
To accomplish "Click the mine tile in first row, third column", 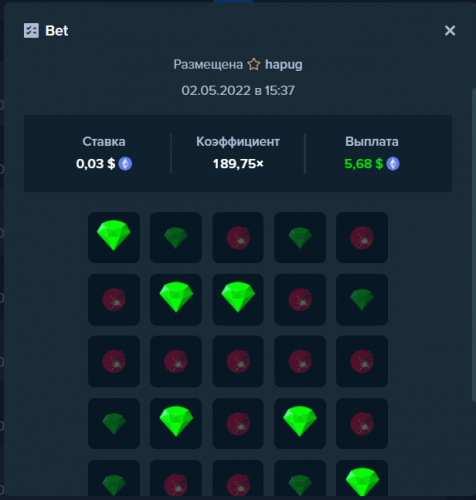I will coord(238,237).
